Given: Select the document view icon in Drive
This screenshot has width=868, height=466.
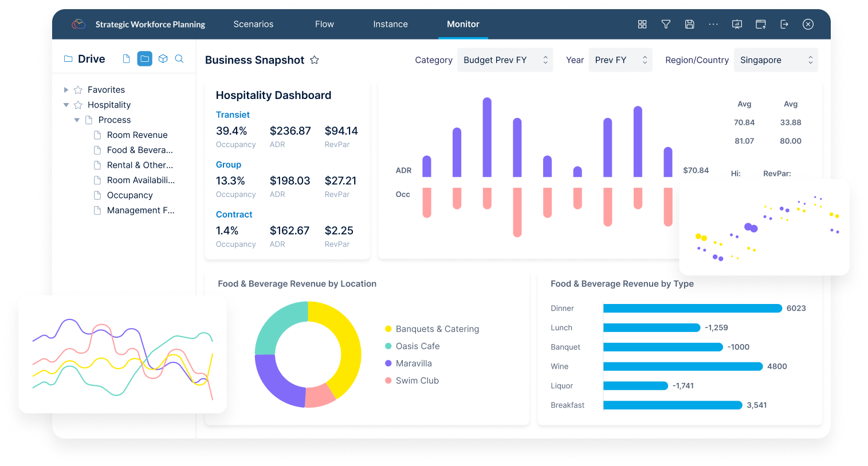Looking at the screenshot, I should [125, 58].
